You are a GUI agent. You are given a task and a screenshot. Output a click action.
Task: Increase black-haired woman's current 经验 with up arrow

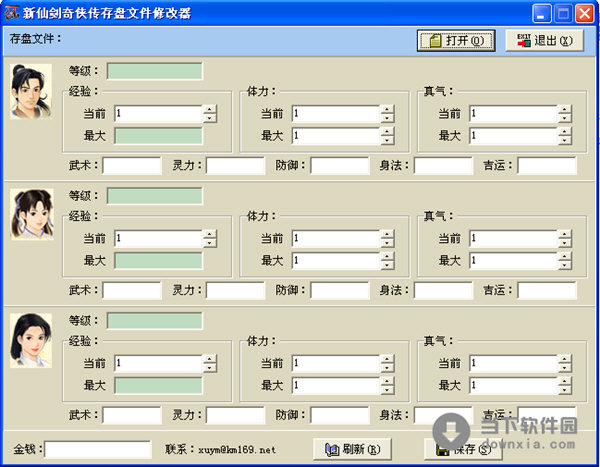[209, 359]
